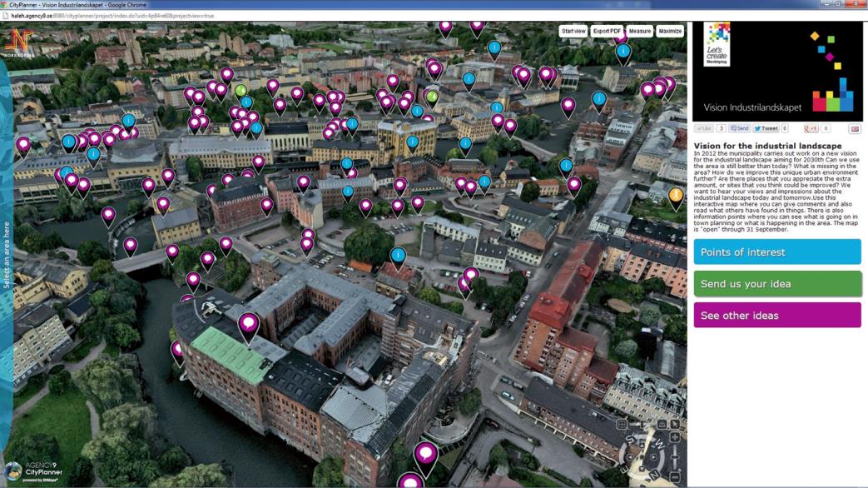
Task: Pan up with the compass up arrow
Action: click(642, 446)
